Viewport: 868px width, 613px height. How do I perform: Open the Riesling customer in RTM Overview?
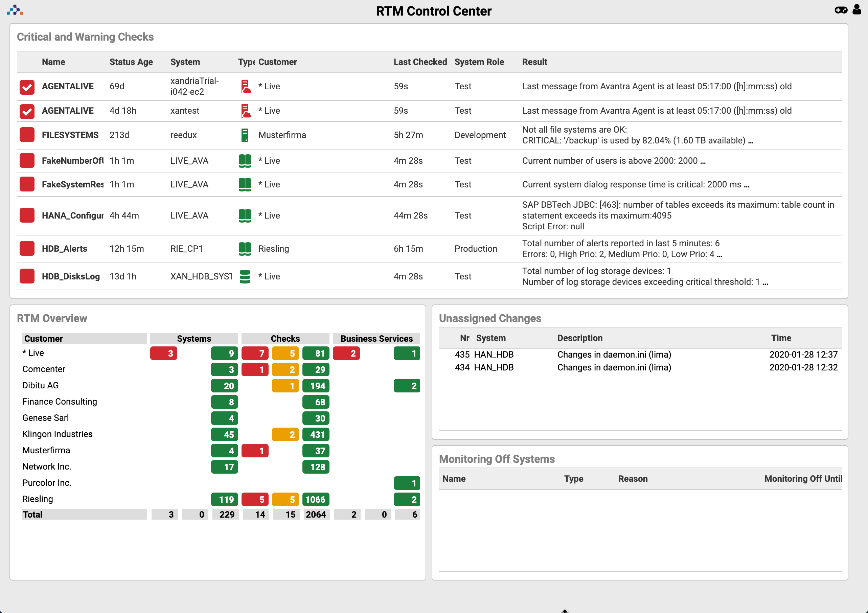coord(38,499)
